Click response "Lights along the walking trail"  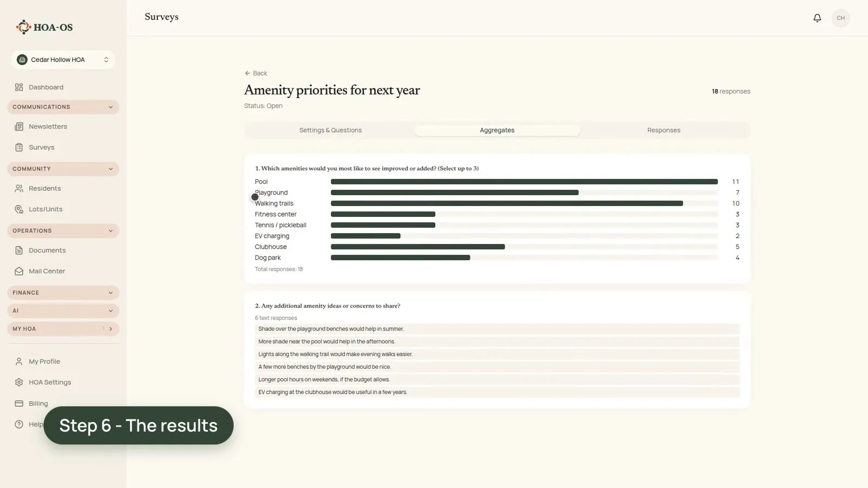pos(497,354)
